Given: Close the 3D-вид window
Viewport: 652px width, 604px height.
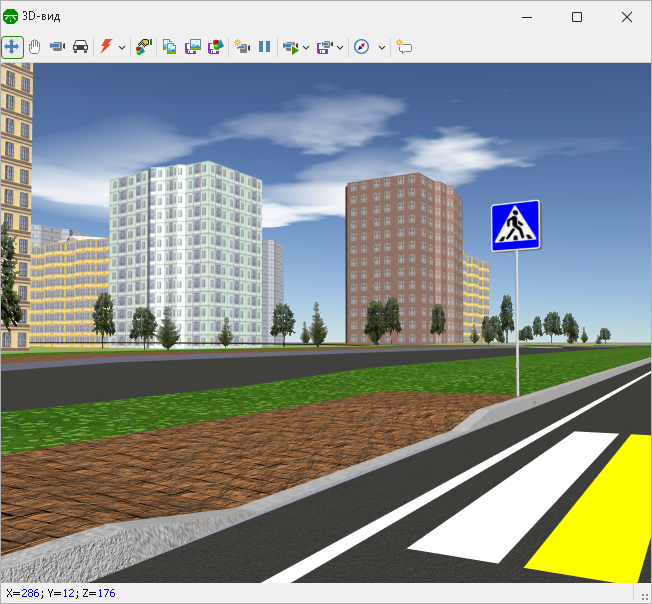Looking at the screenshot, I should (x=627, y=17).
